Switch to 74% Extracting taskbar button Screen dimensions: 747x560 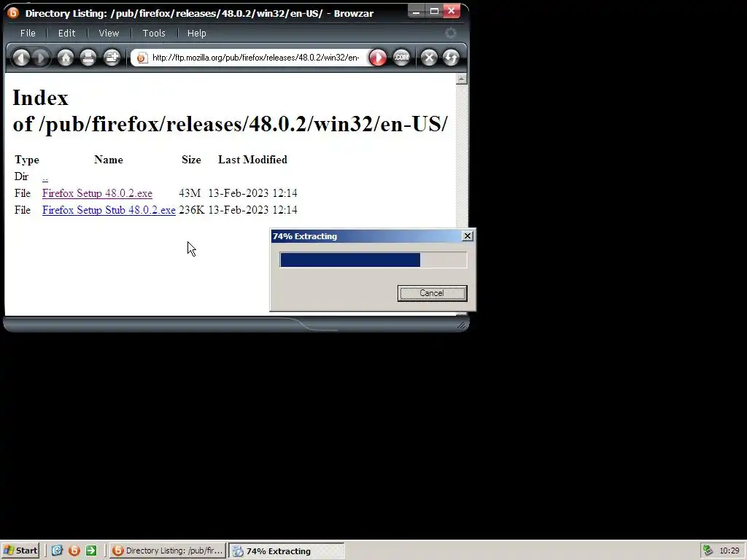point(286,551)
